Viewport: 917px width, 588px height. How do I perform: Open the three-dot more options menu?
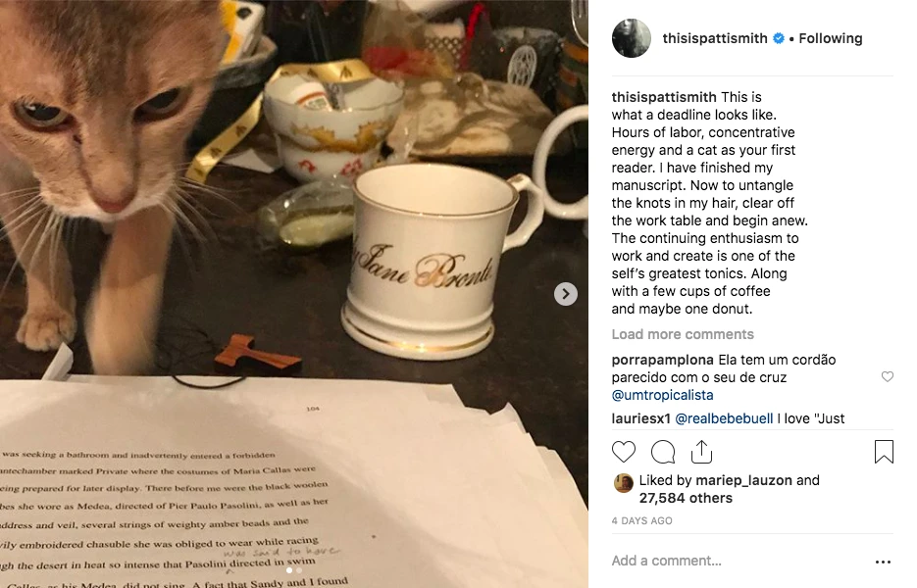[x=883, y=562]
